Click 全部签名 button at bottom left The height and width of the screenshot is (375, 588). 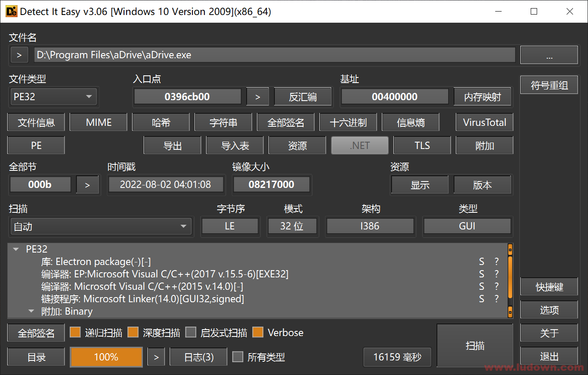(x=36, y=333)
